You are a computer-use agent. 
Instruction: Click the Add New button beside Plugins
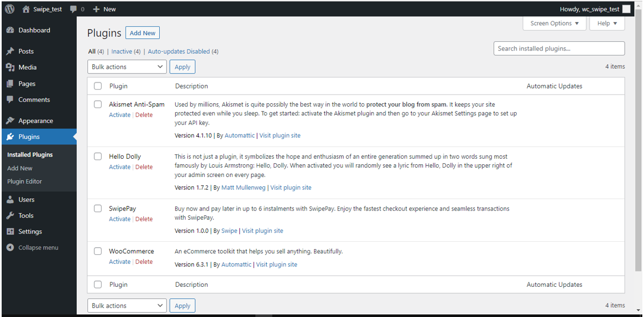click(x=143, y=34)
